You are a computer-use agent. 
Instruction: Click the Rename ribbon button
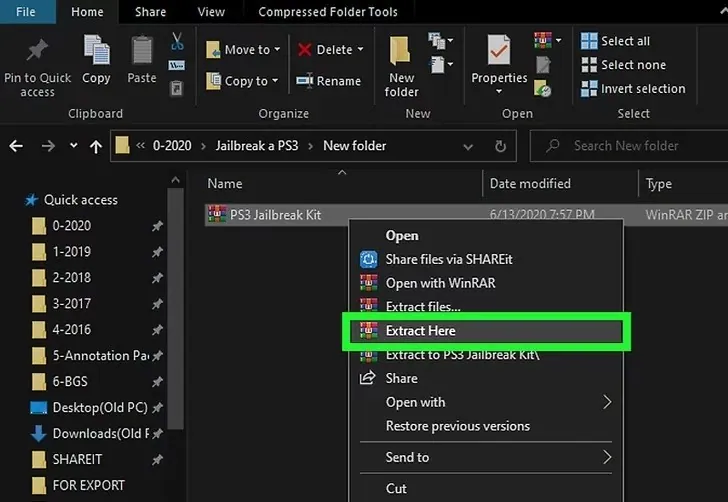329,81
